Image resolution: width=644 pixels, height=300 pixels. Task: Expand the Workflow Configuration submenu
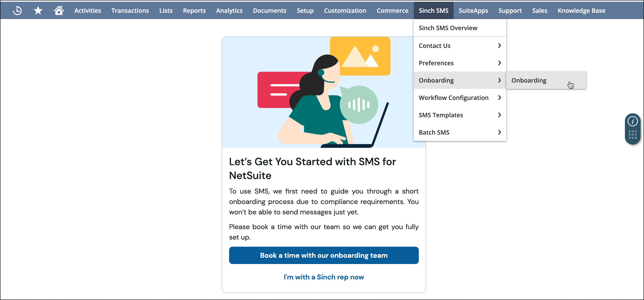[460, 98]
